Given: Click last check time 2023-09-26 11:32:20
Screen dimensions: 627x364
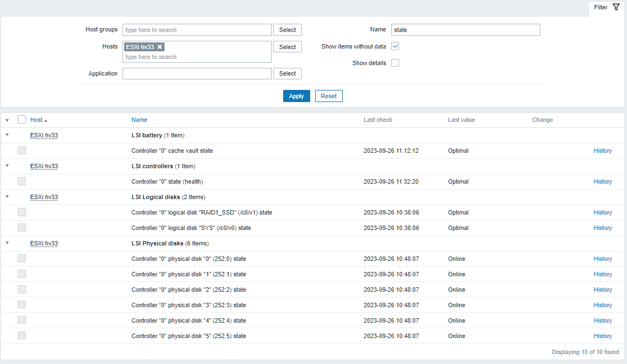Looking at the screenshot, I should 391,182.
